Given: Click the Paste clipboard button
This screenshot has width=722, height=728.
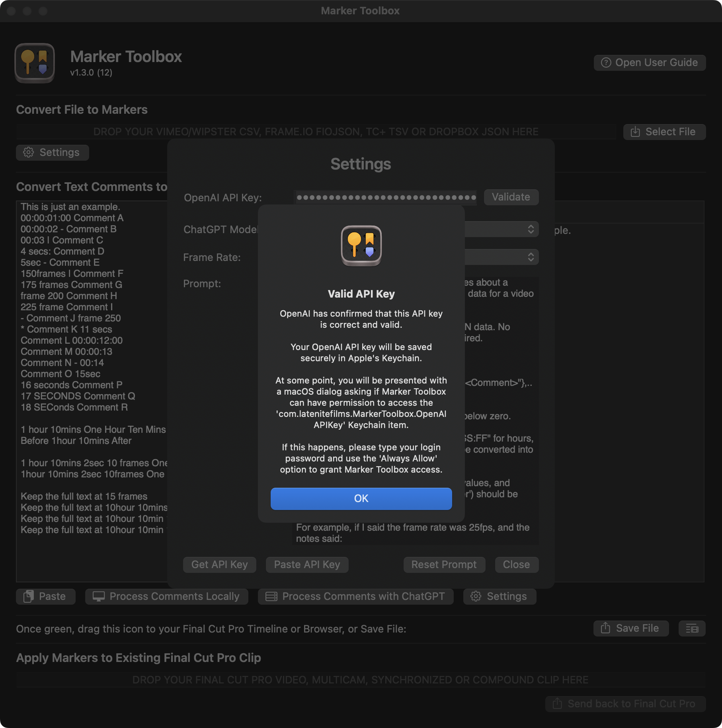Looking at the screenshot, I should click(45, 596).
